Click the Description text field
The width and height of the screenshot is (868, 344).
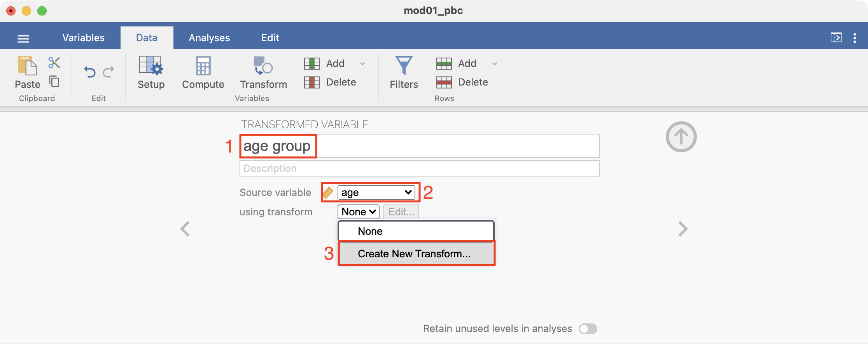click(x=419, y=169)
